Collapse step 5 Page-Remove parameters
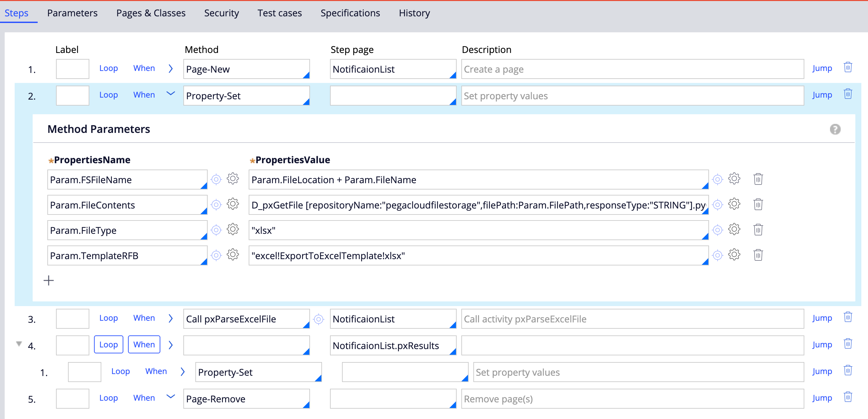The image size is (868, 419). (171, 397)
